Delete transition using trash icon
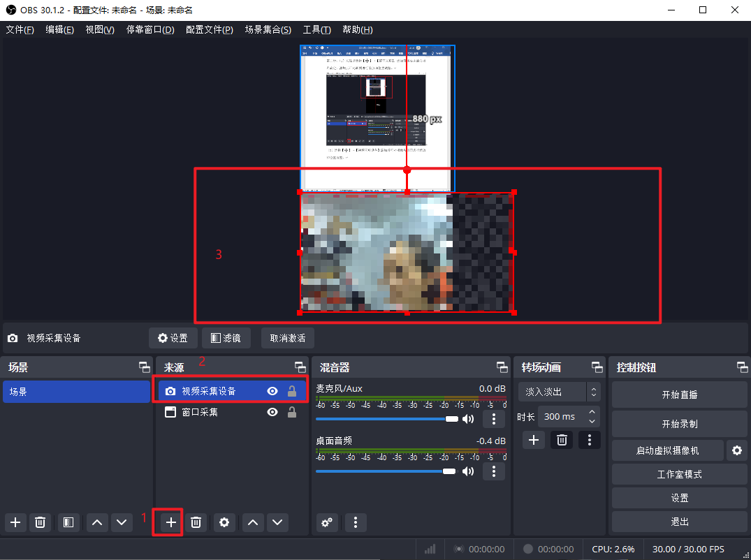 (561, 440)
